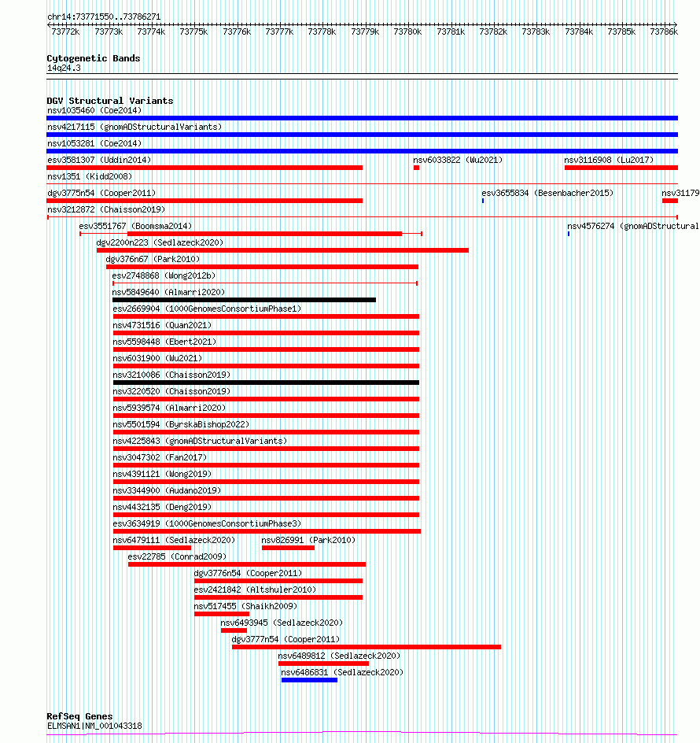Open the nsv1351 (Kidd2008) variant label
This screenshot has height=743, width=700.
pos(90,177)
